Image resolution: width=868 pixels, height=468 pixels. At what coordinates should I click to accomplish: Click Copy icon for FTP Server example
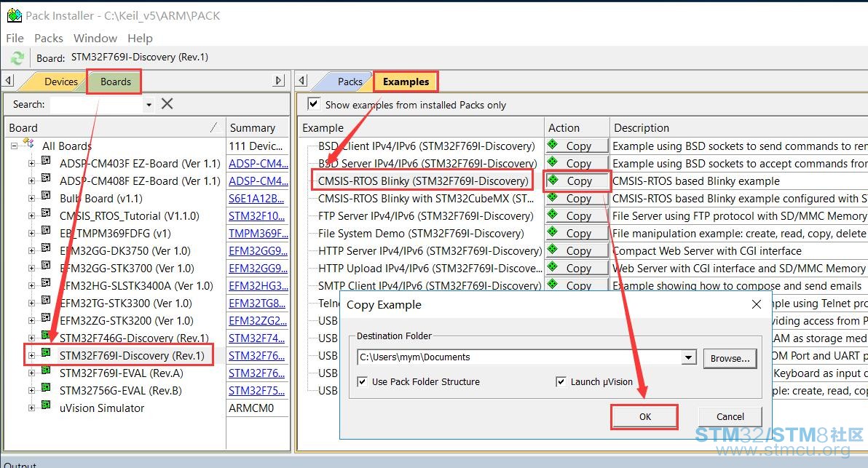[553, 215]
